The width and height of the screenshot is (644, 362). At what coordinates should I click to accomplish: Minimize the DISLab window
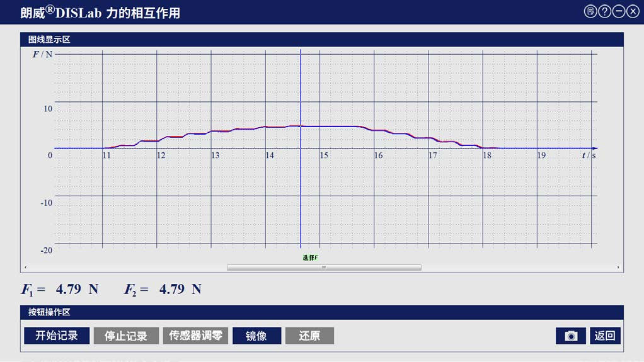point(619,11)
